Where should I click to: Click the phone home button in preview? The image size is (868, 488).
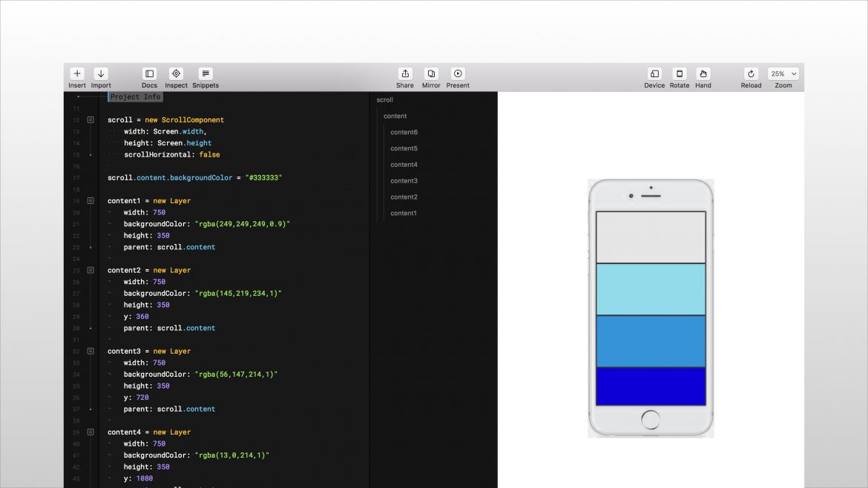[x=651, y=420]
